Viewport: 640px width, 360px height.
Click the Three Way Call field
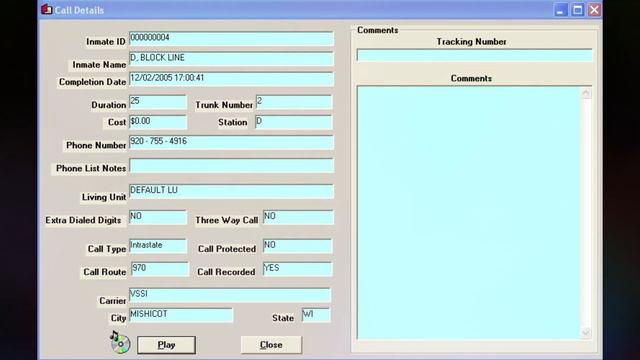(x=298, y=217)
